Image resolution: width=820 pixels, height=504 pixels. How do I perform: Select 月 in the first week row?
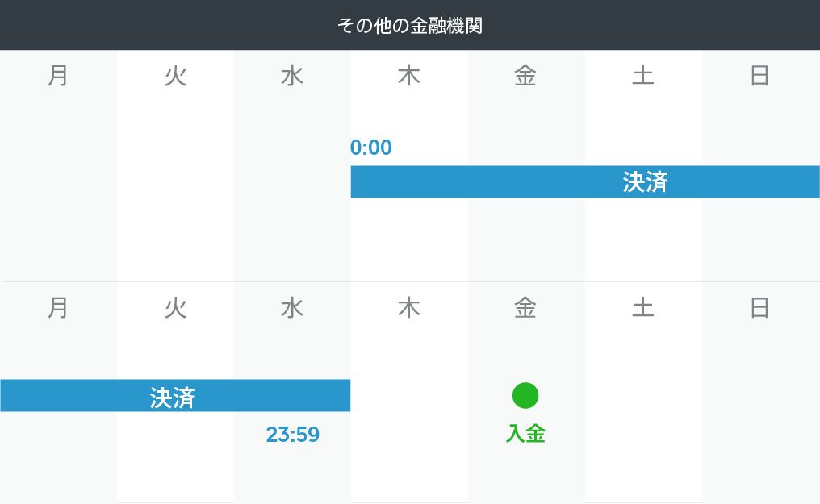58,76
